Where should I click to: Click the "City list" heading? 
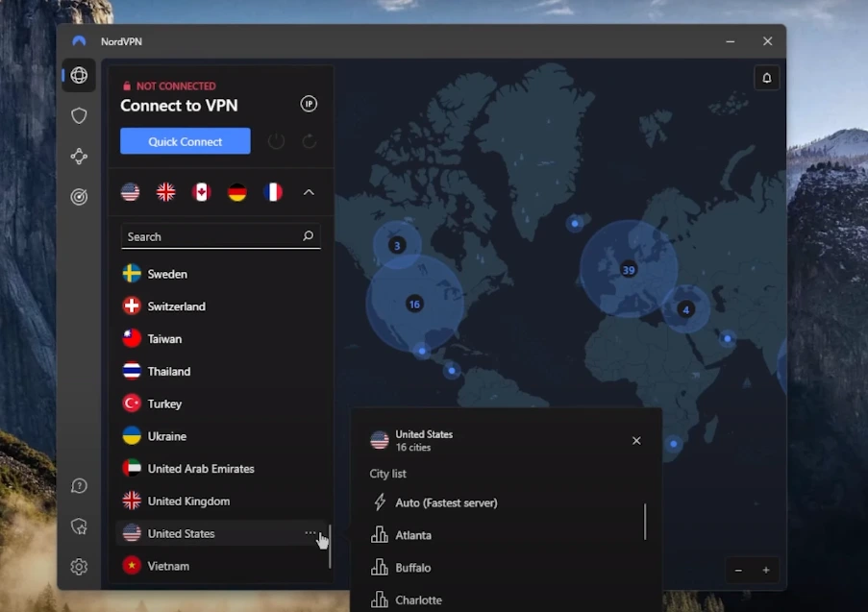(x=387, y=474)
